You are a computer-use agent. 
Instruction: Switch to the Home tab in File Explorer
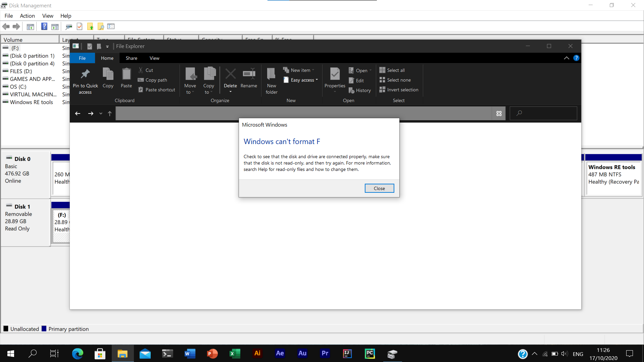[x=107, y=58]
